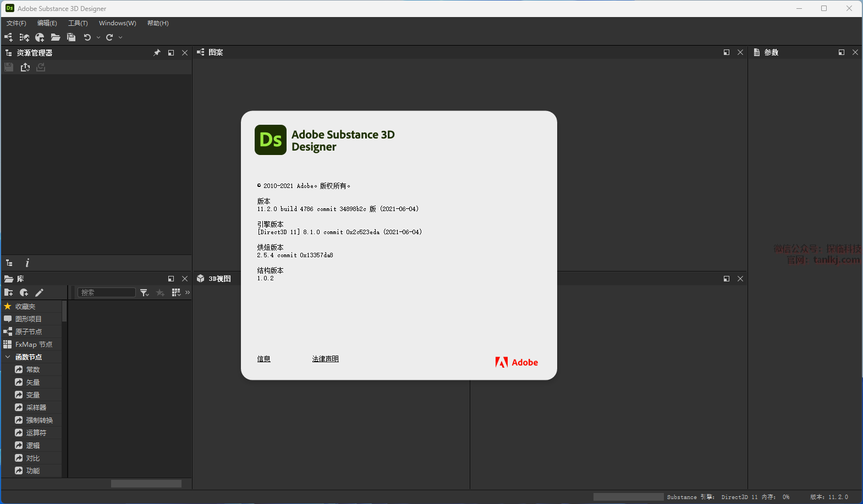Click the 信息 link in the about dialog
863x504 pixels.
(263, 359)
